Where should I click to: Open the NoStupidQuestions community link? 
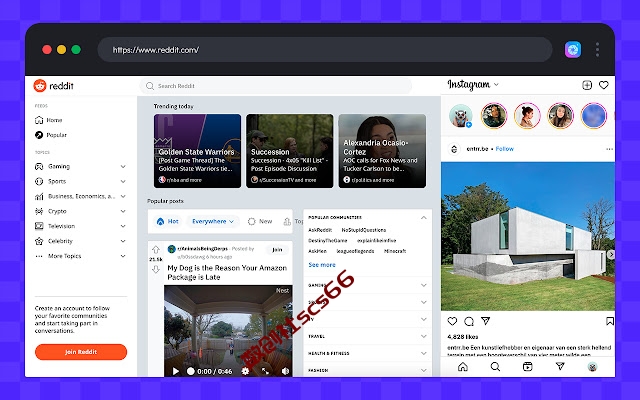[x=364, y=230]
